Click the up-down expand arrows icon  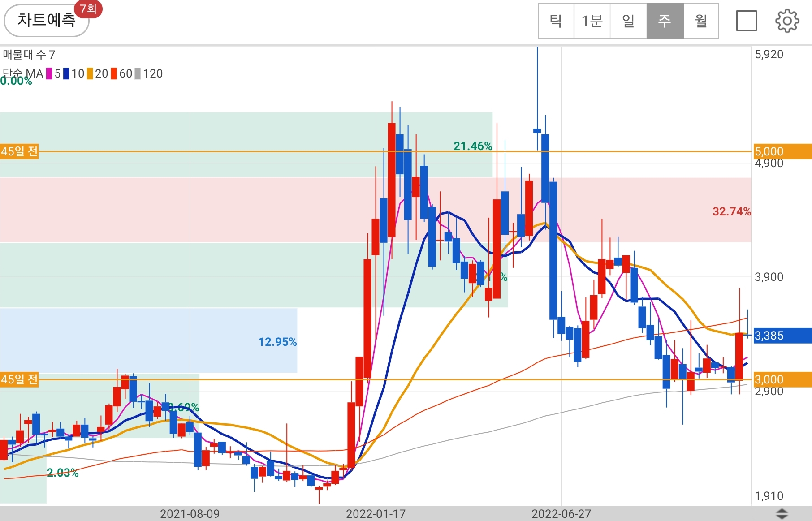coord(782,514)
